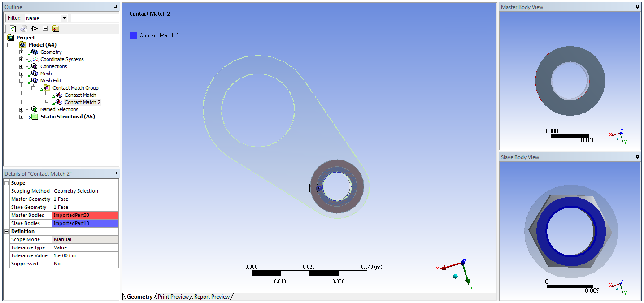Select the Project root label
Image resolution: width=644 pixels, height=303 pixels.
(26, 38)
